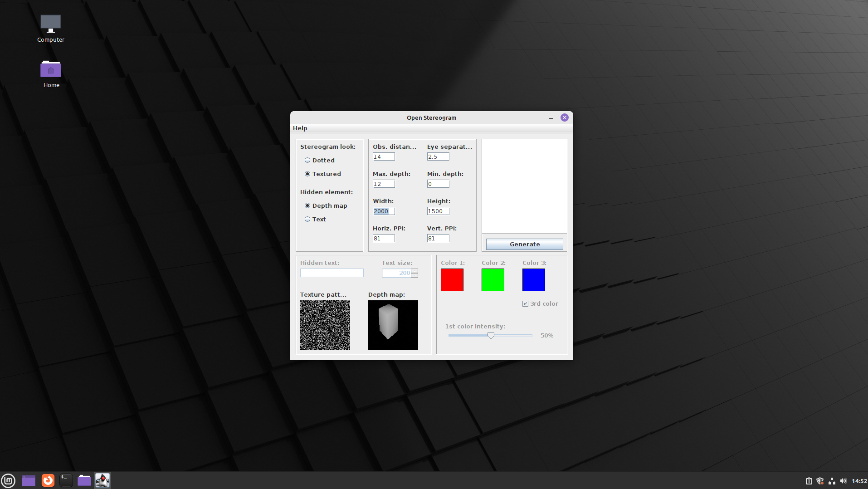Open the Help menu
Screen dimensions: 868x489
(300, 128)
